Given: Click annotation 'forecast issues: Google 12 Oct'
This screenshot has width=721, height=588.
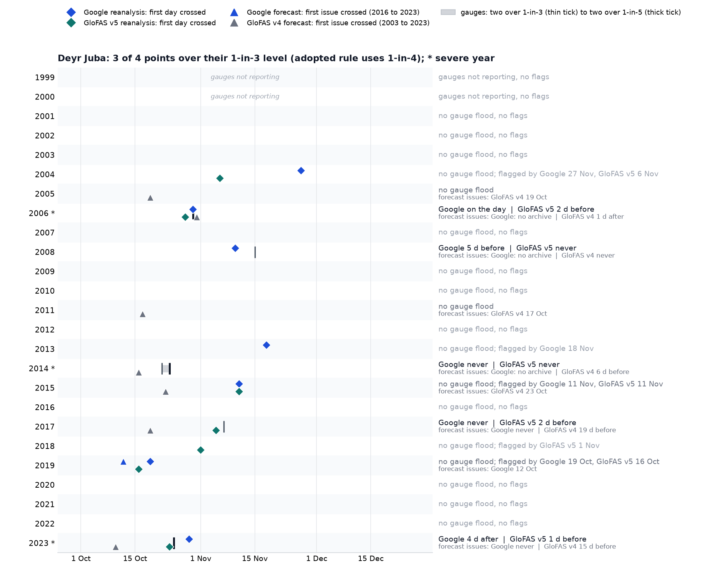Looking at the screenshot, I should [x=488, y=469].
